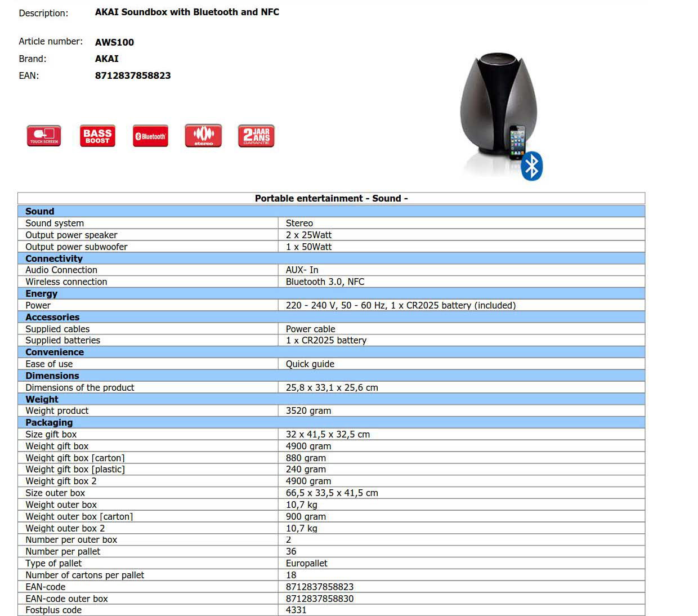This screenshot has height=616, width=698.
Task: Click the Weight outer box 2 row label
Action: pos(65,528)
